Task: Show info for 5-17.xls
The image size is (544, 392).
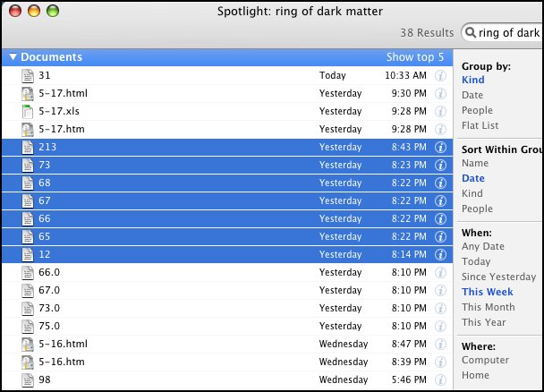Action: [440, 111]
